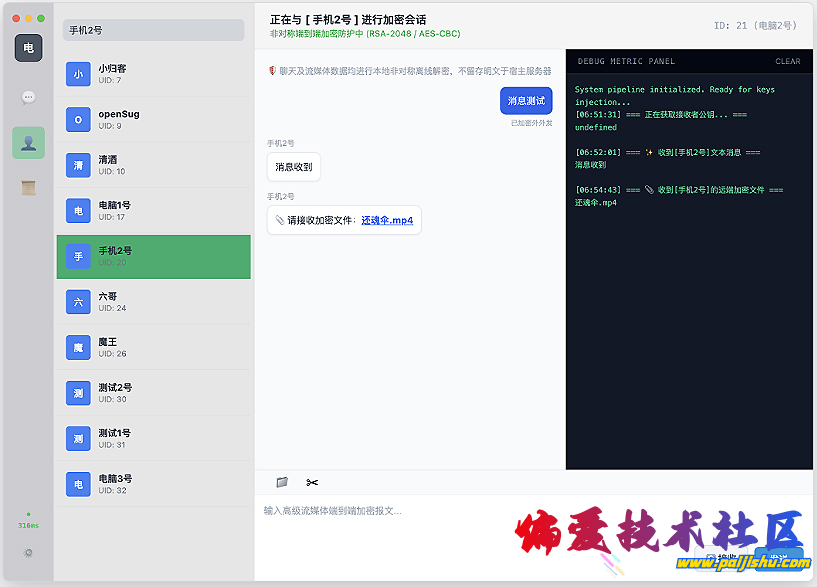
Task: Click the RSA-2048 / AES-CBC encryption status text
Action: [x=414, y=33]
